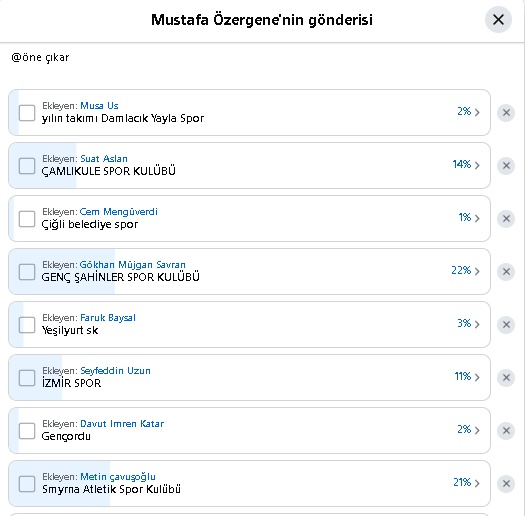525x516 pixels.
Task: Remove the Yeşilyurt sk option
Action: coord(506,324)
